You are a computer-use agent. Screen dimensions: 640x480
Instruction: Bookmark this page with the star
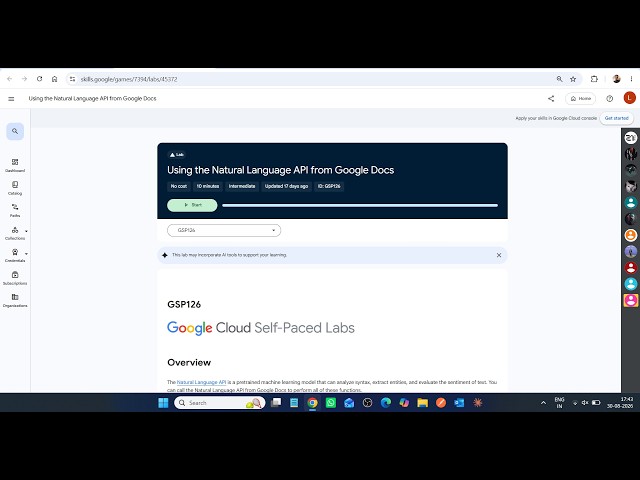click(573, 79)
